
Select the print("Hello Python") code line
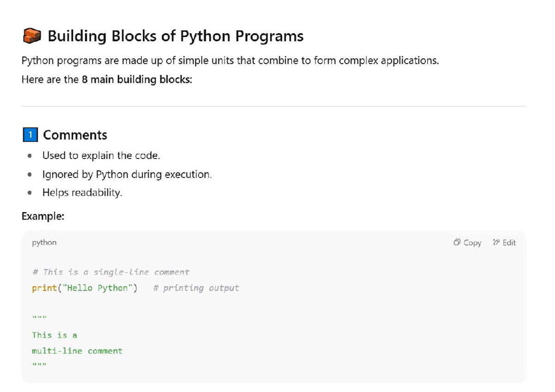[x=85, y=288]
